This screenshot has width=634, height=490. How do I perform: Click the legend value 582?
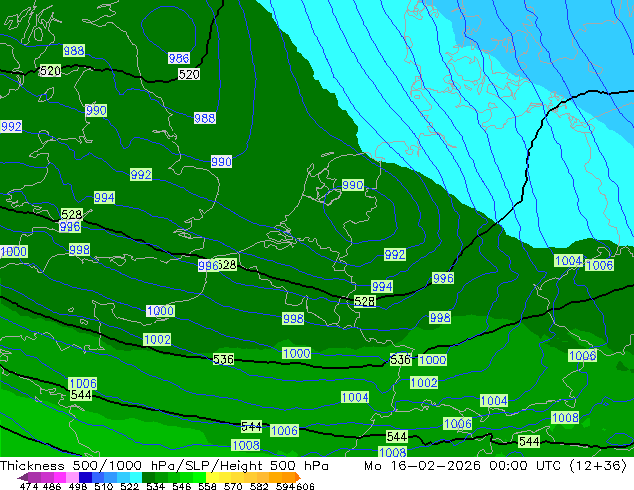pyautogui.click(x=259, y=486)
